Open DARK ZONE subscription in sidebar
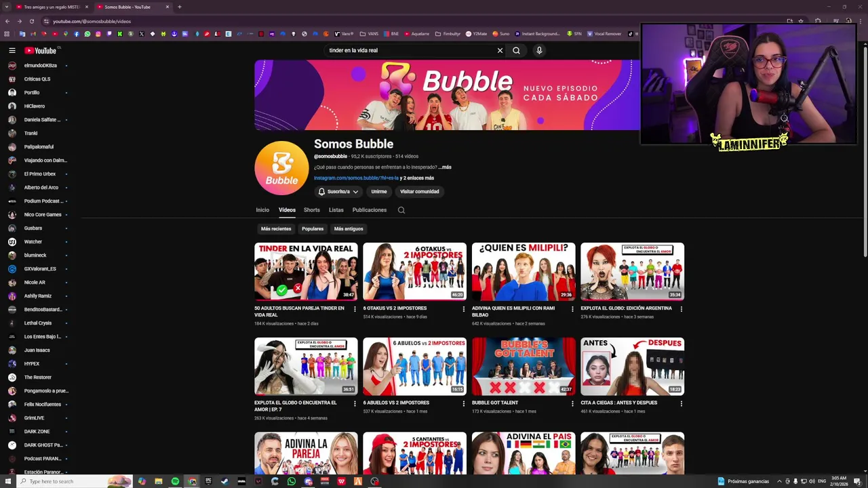Screen dimensions: 868x488 (37, 432)
